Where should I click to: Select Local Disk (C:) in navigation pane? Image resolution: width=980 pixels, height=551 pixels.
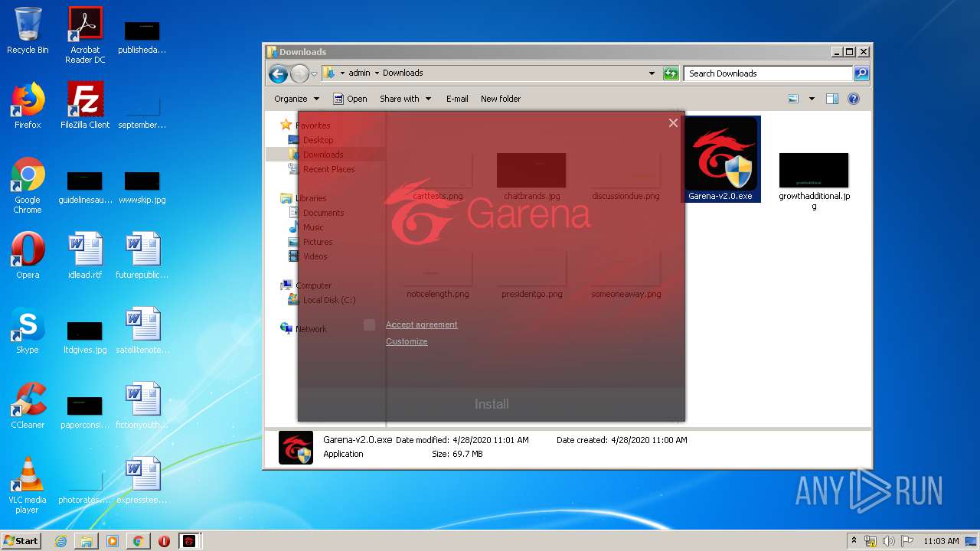[329, 300]
